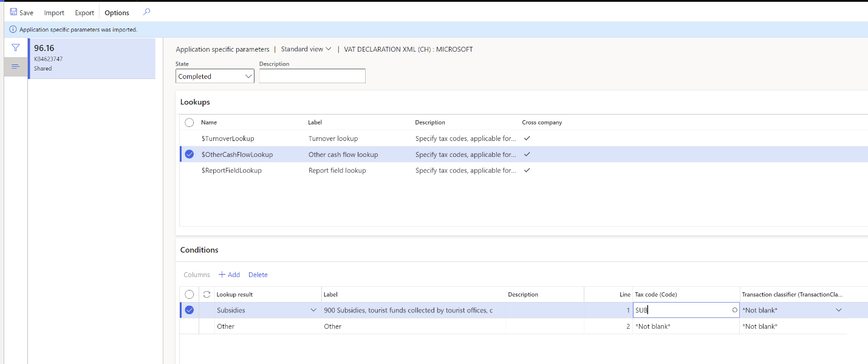The image size is (868, 364).
Task: Expand Transaction classifier dropdown on Subsidies row
Action: [839, 310]
